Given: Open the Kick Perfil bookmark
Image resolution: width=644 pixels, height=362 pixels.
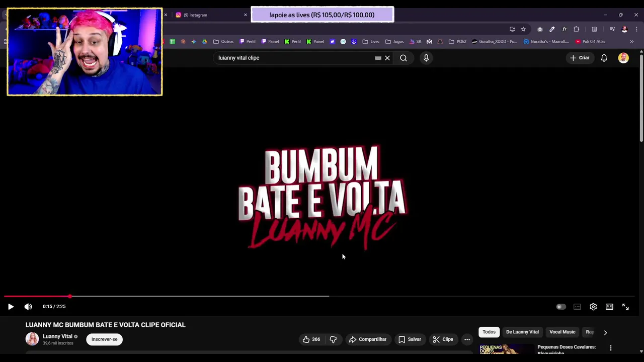Looking at the screenshot, I should pos(292,42).
